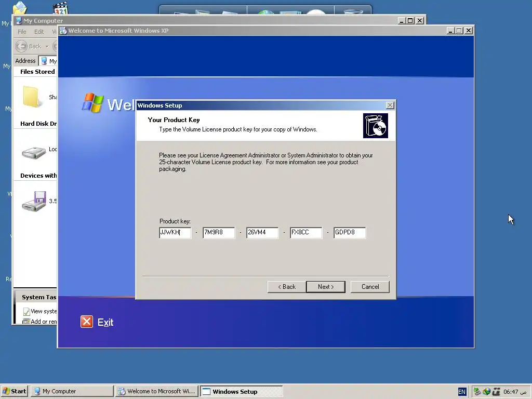Click the Exit text link
This screenshot has height=399, width=532.
click(105, 322)
